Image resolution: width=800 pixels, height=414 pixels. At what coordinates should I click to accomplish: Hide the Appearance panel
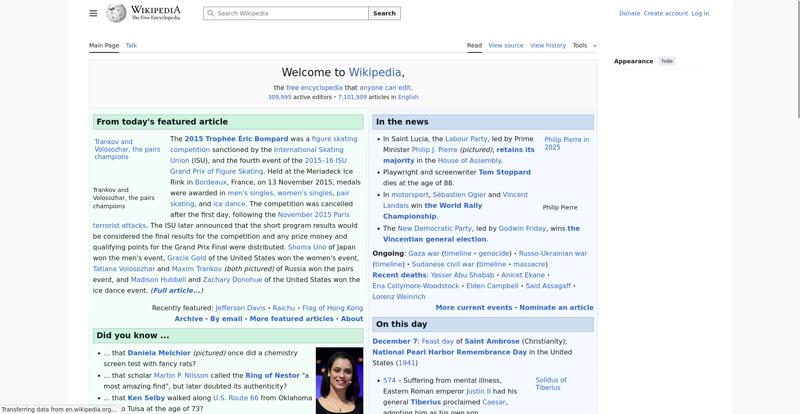click(667, 61)
